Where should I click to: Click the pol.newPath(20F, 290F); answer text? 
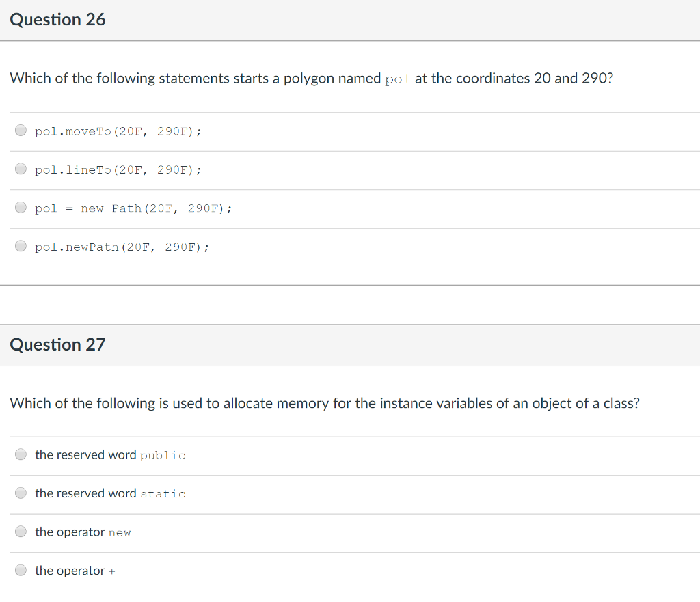point(122,247)
